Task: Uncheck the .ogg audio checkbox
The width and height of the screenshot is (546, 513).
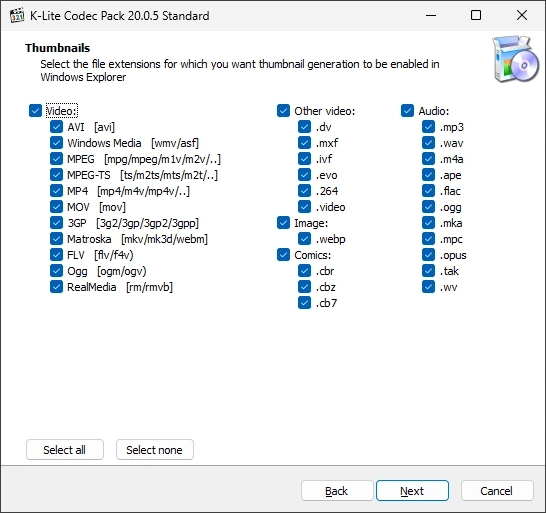Action: 428,207
